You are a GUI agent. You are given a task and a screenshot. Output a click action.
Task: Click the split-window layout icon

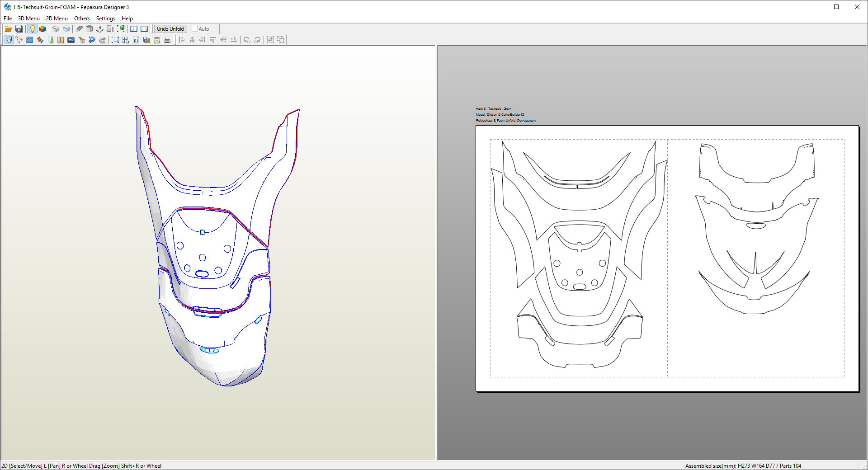click(x=134, y=29)
